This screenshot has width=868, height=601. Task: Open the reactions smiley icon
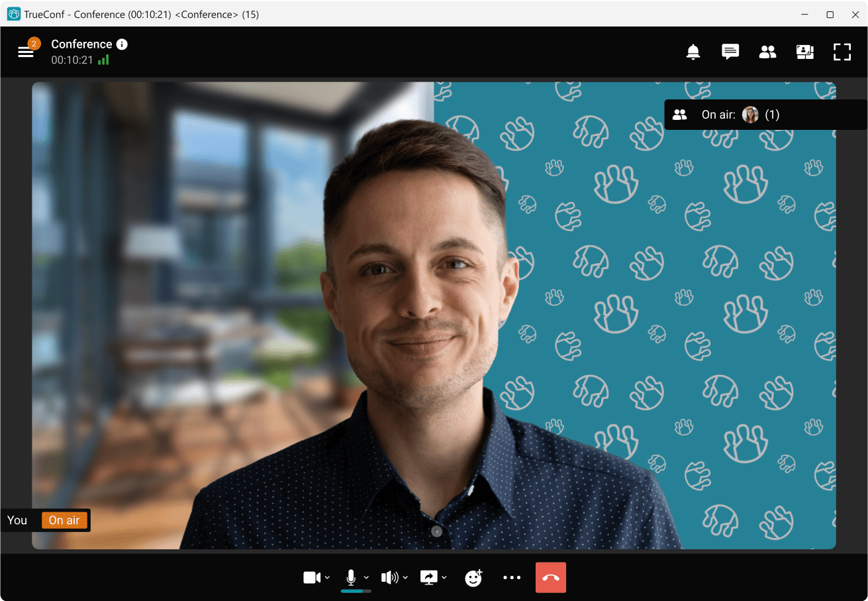(473, 578)
